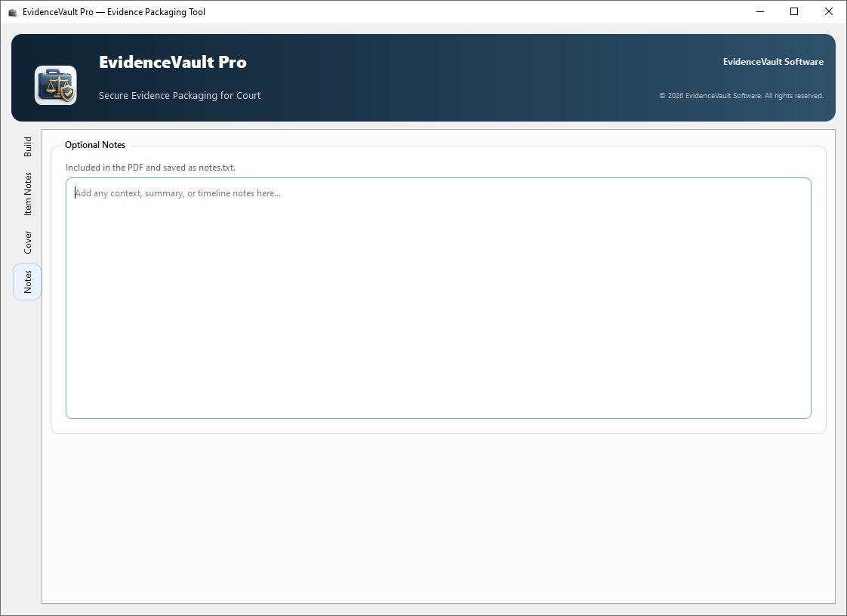Maximize the EvidenceVault Pro window
Screen dimensions: 847x616
[x=793, y=11]
